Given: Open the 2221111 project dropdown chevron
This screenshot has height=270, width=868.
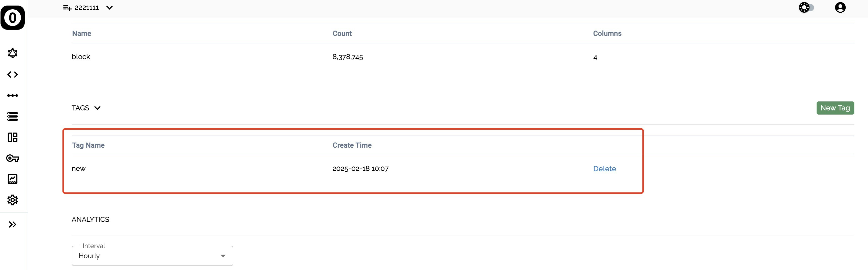Looking at the screenshot, I should 110,7.
